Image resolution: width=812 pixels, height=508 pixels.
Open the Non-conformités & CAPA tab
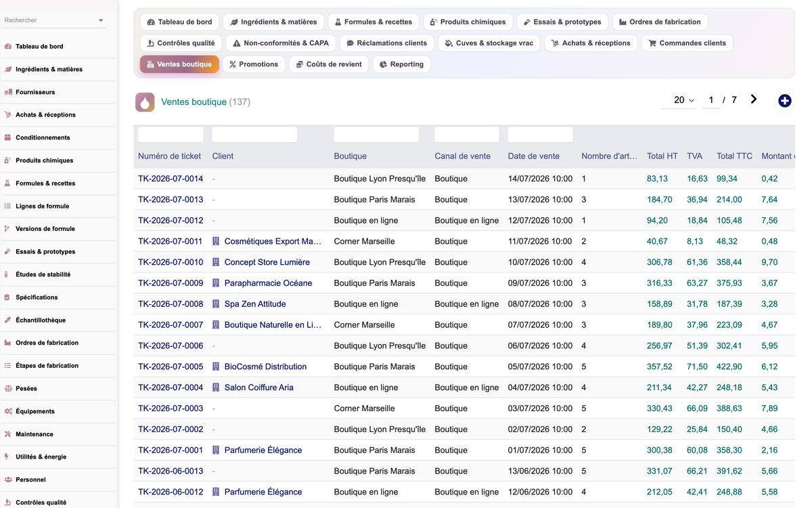(281, 43)
